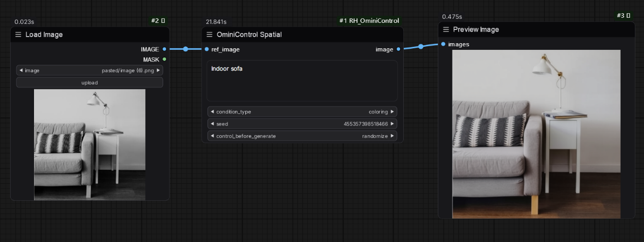Viewport: 644px width, 242px height.
Task: Select the link midpoint between Load Image and ref_image
Action: 185,49
